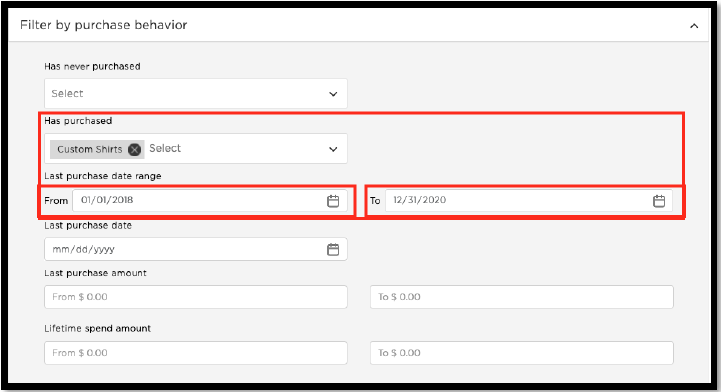Click the Lifetime spend amount label

tap(97, 329)
